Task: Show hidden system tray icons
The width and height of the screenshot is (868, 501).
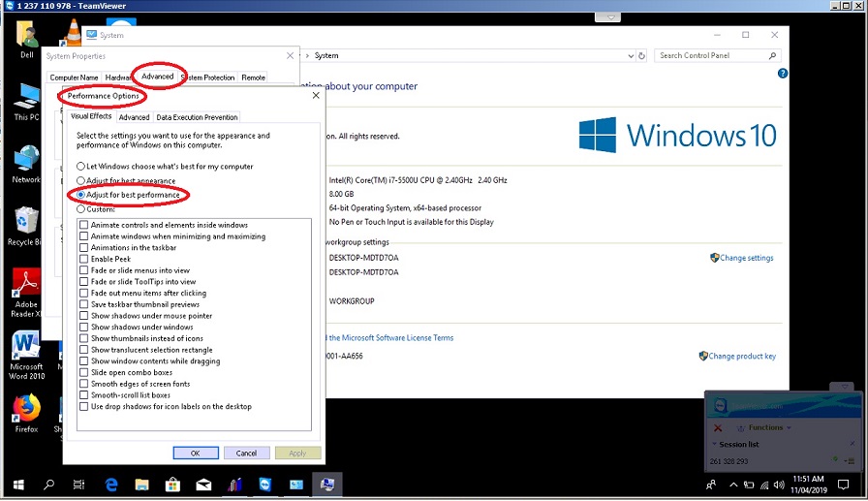Action: pos(732,485)
